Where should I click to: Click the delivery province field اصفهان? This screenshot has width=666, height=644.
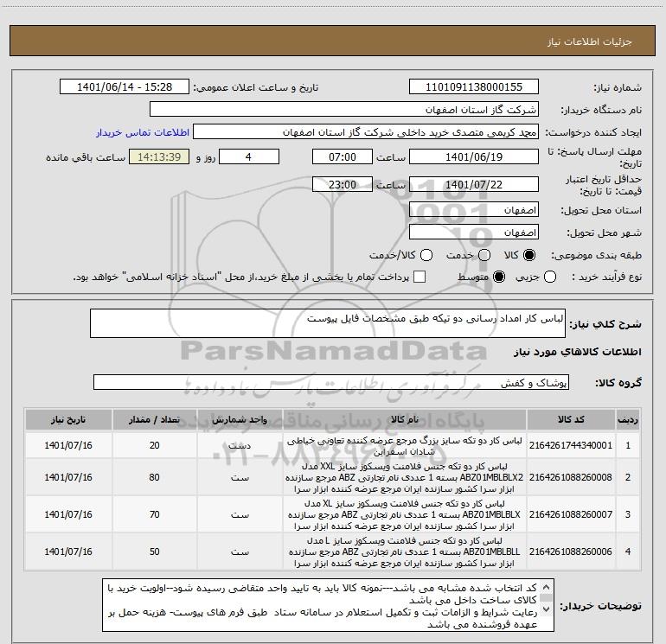pyautogui.click(x=474, y=210)
